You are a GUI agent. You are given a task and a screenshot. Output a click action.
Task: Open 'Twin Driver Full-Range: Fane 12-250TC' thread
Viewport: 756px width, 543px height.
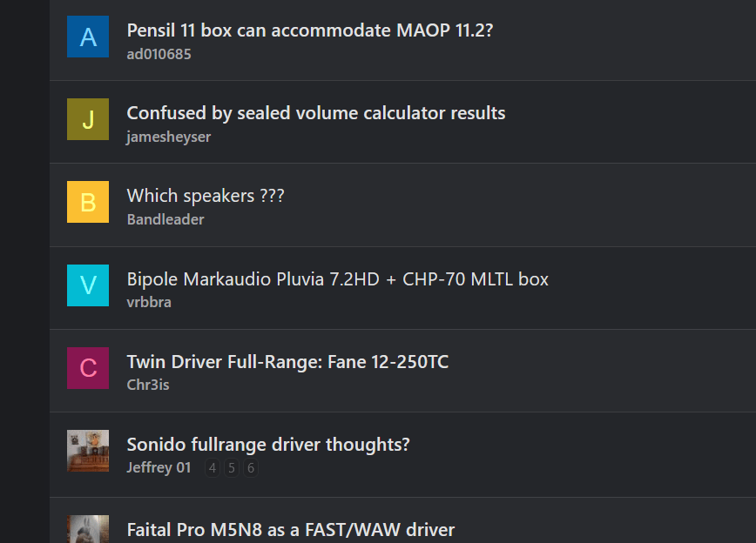click(287, 362)
